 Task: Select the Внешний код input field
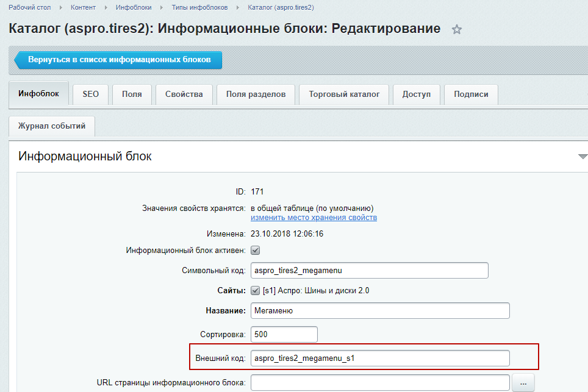[379, 358]
